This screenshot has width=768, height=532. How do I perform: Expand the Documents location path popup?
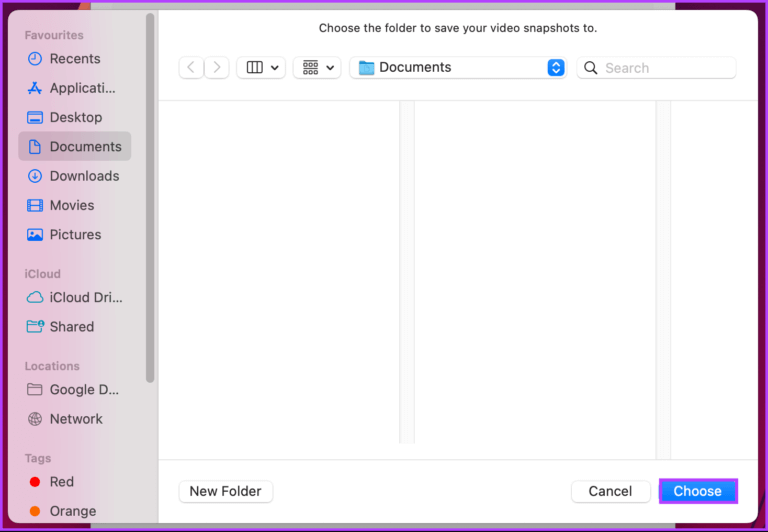(556, 68)
